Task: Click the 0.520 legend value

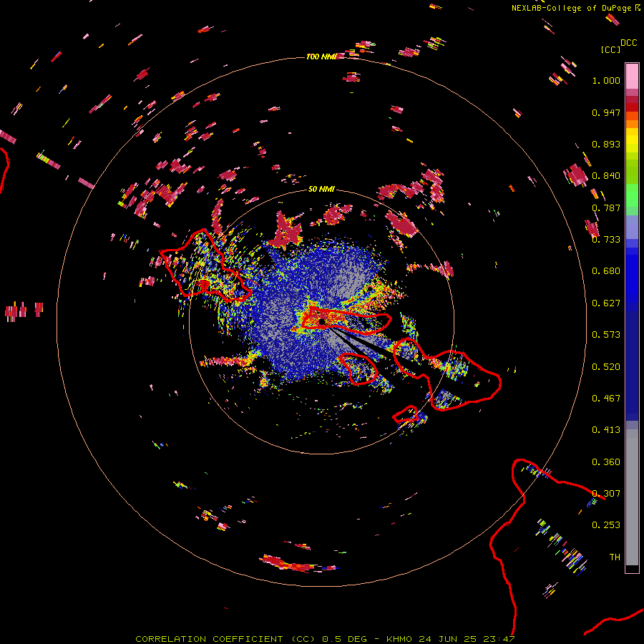Action: 606,367
